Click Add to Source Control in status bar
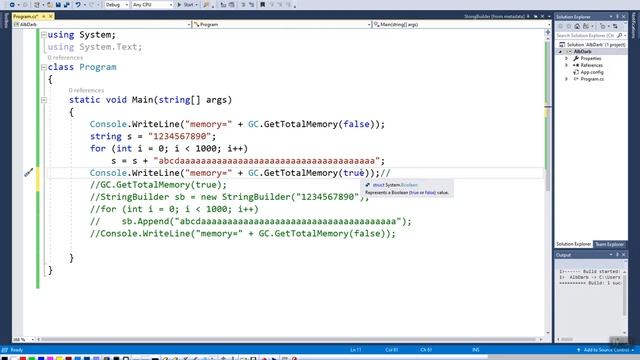640x360 pixels. click(606, 350)
